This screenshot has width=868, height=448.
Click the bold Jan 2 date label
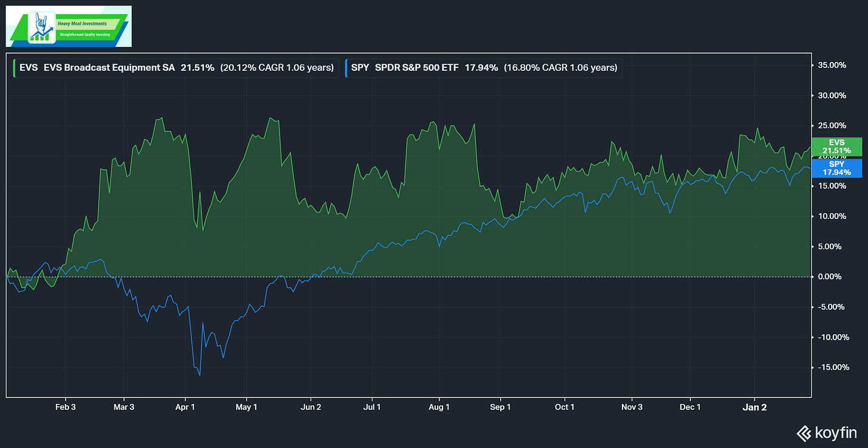point(754,407)
